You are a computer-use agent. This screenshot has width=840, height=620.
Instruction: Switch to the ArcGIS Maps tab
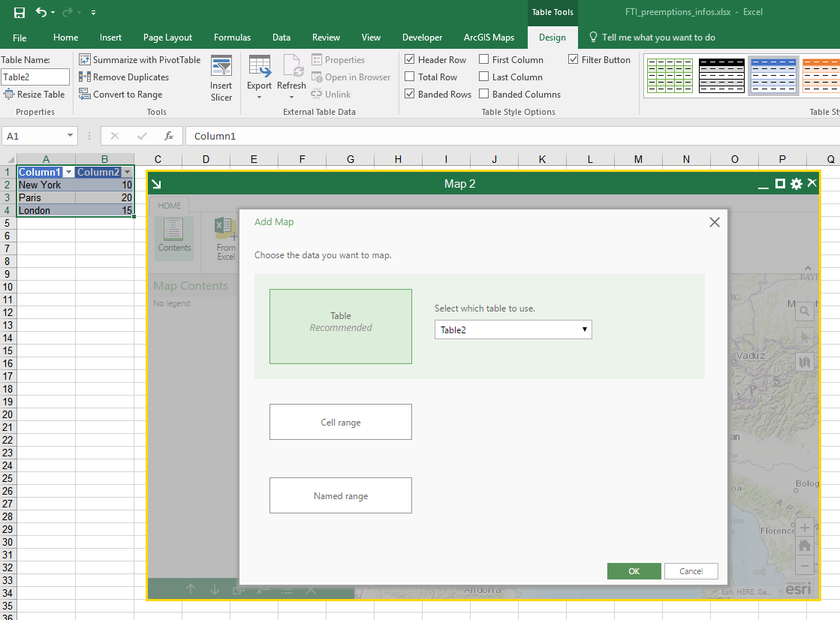coord(489,38)
